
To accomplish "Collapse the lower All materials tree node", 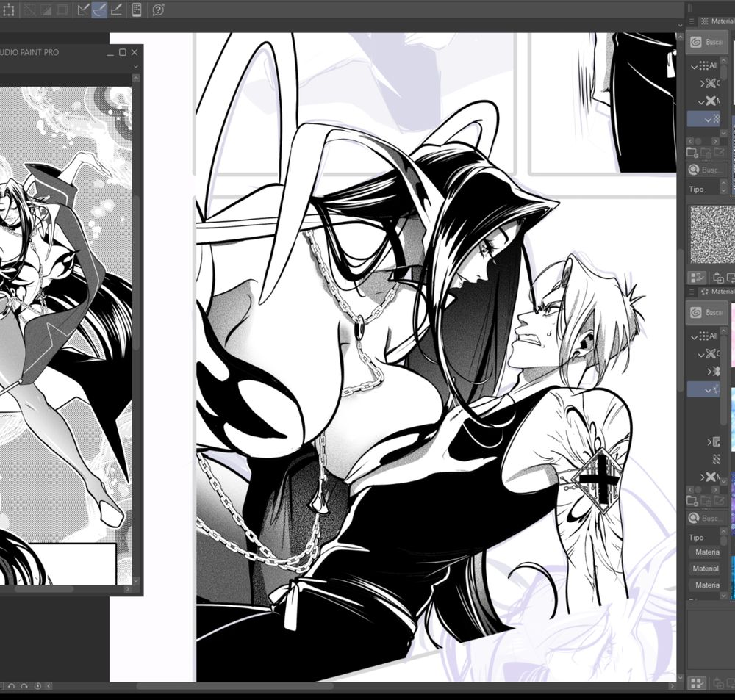I will pos(694,337).
